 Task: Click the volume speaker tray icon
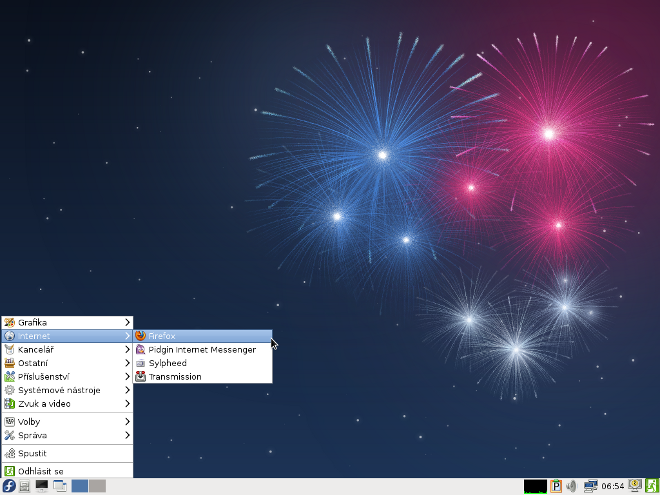pos(571,486)
